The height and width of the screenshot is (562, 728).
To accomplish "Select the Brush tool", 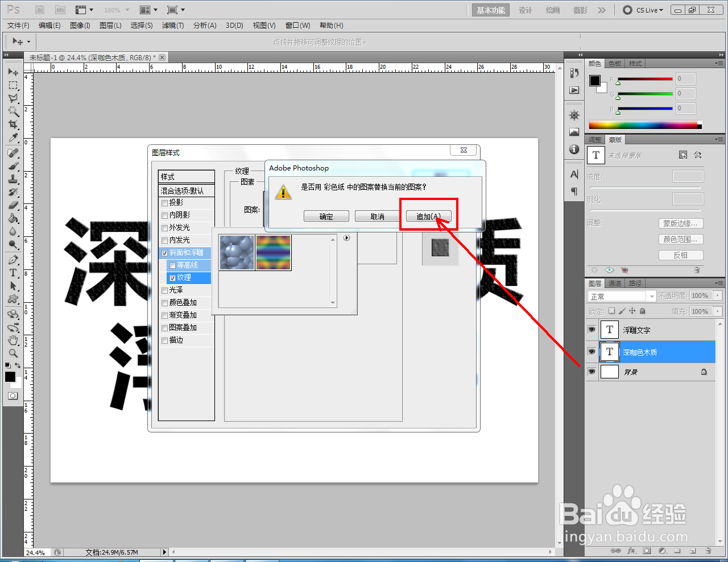I will point(13,166).
